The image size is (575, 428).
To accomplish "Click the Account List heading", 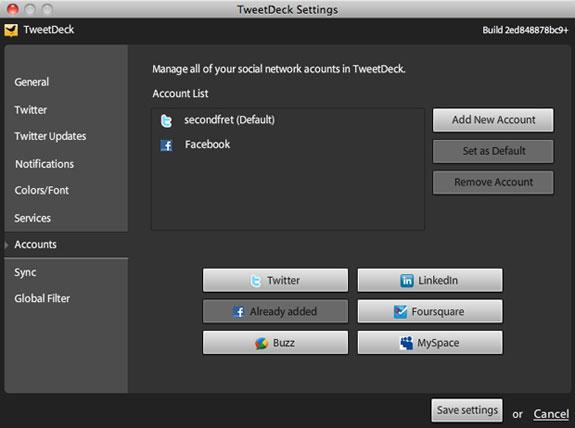I will [x=180, y=94].
